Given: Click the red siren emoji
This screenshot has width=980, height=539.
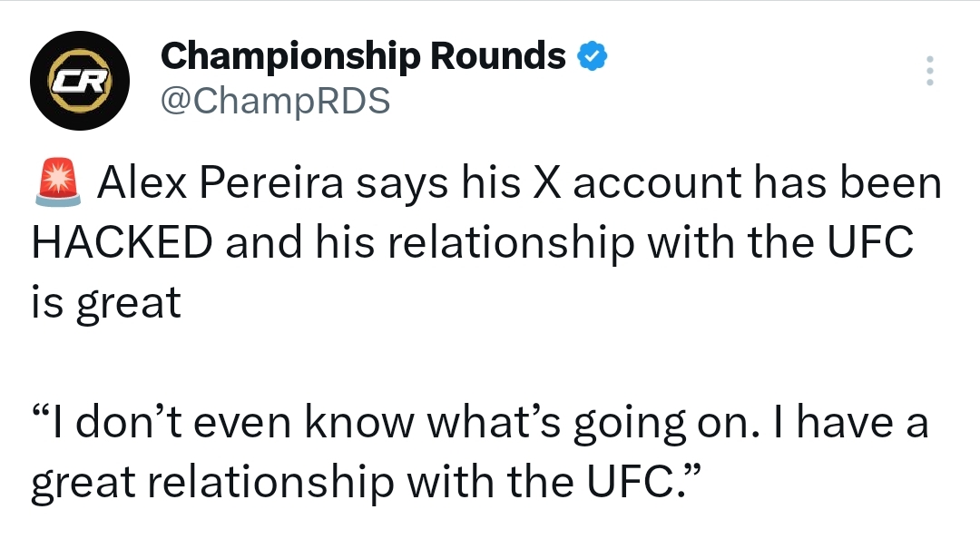Looking at the screenshot, I should click(58, 182).
